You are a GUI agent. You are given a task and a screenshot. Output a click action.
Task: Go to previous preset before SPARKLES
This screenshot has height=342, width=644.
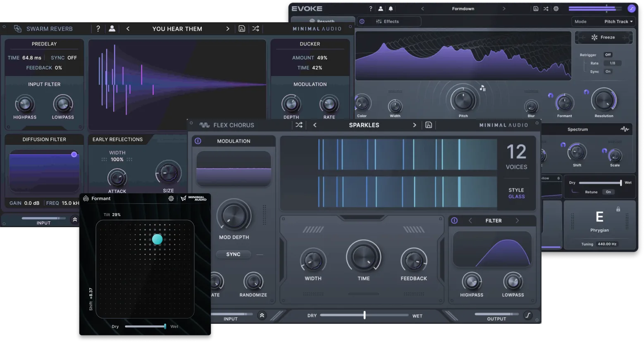pyautogui.click(x=315, y=125)
